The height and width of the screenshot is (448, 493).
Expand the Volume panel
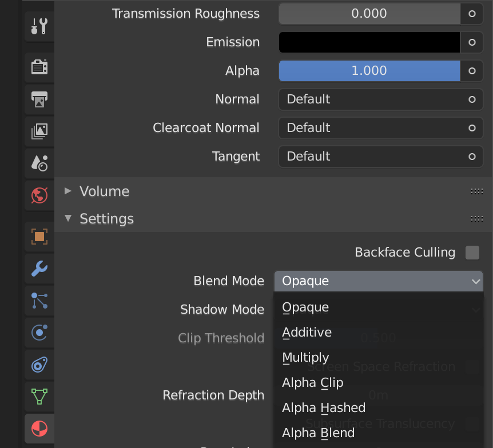click(104, 191)
